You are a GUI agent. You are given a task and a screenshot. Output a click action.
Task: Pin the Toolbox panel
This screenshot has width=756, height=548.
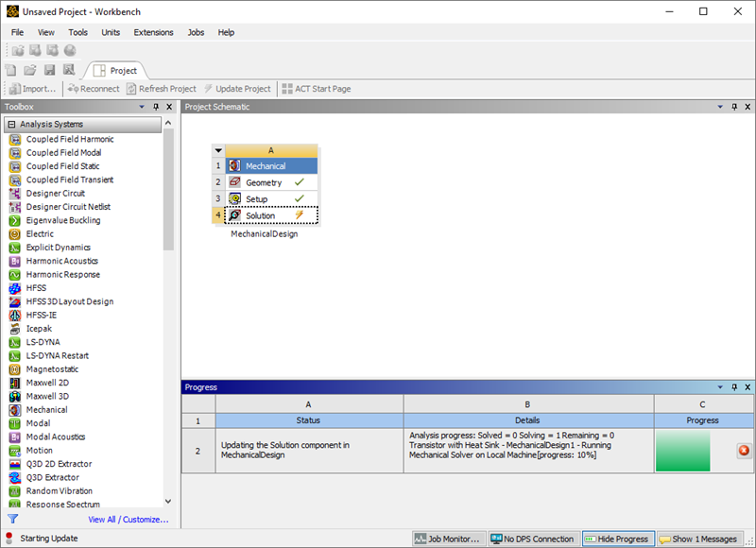(x=156, y=107)
